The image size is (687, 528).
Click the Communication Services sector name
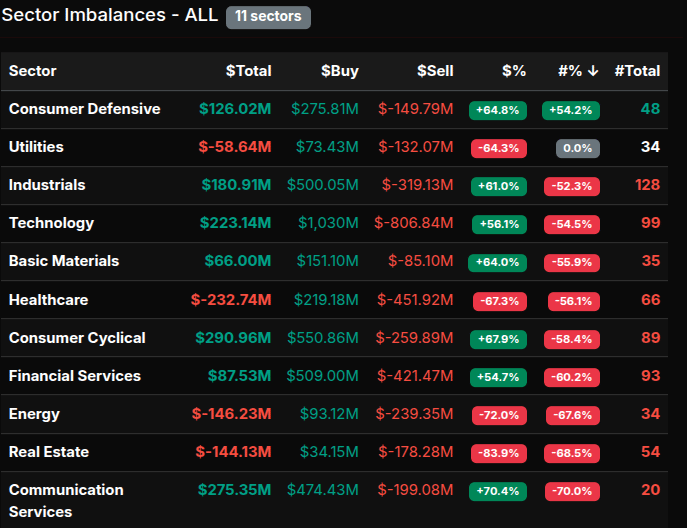pyautogui.click(x=66, y=500)
